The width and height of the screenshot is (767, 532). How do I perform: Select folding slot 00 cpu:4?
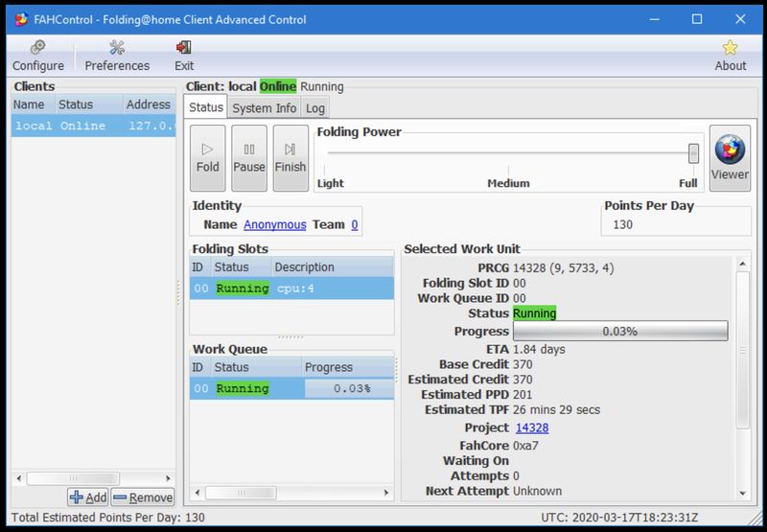pyautogui.click(x=291, y=288)
